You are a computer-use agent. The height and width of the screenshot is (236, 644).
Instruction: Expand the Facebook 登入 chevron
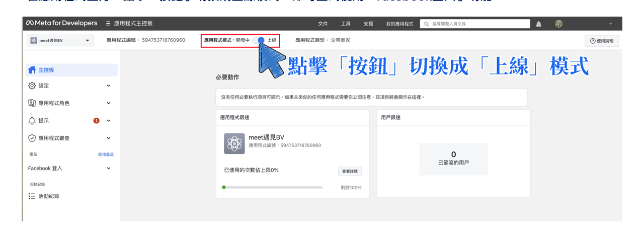point(109,168)
